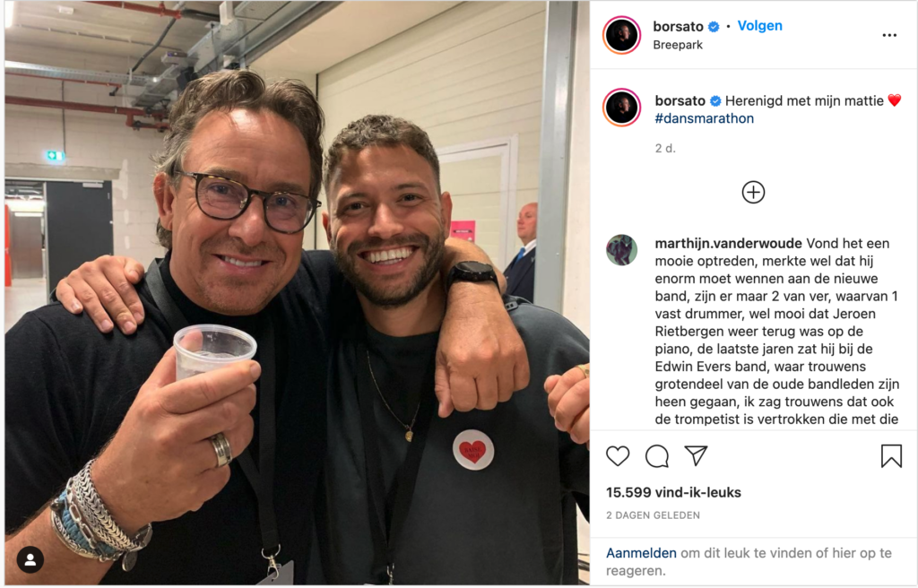Image resolution: width=918 pixels, height=588 pixels.
Task: Save the post with bookmark icon
Action: [891, 456]
